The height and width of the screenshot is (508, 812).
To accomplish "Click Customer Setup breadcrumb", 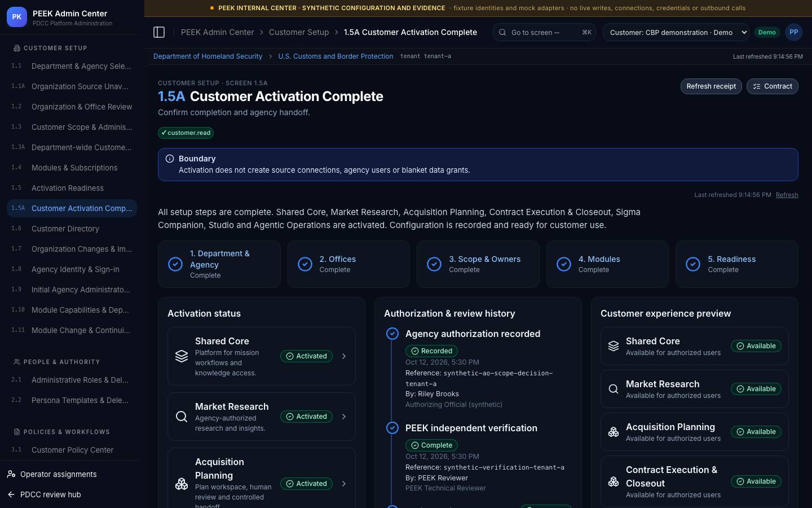I will [x=299, y=32].
